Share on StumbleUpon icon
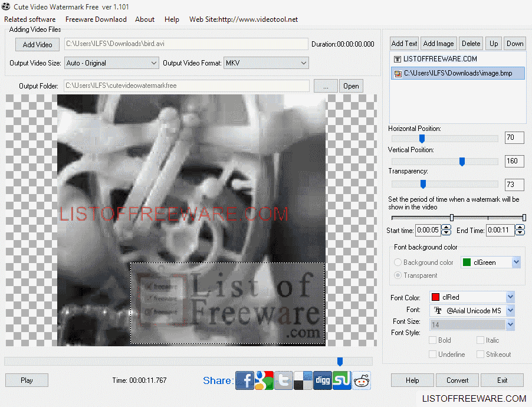Image resolution: width=532 pixels, height=407 pixels. 341,380
